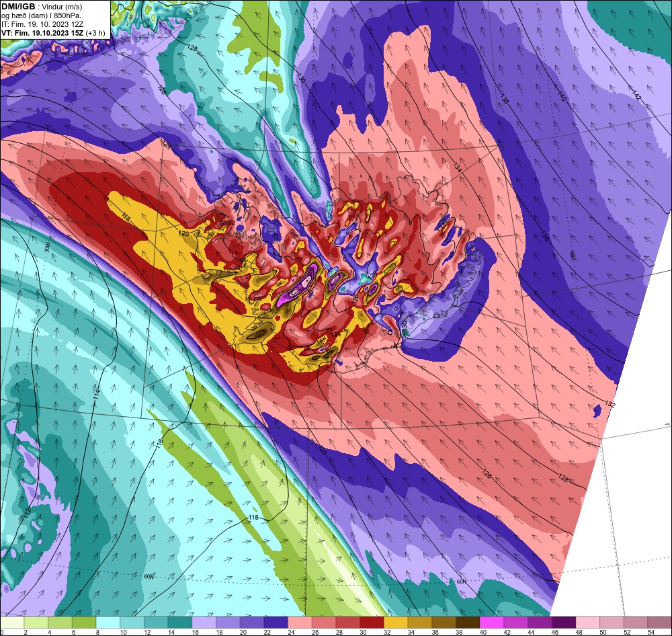The image size is (672, 636).
Task: Pick the 32–34 m/s yellow legend swatch
Action: tap(396, 623)
